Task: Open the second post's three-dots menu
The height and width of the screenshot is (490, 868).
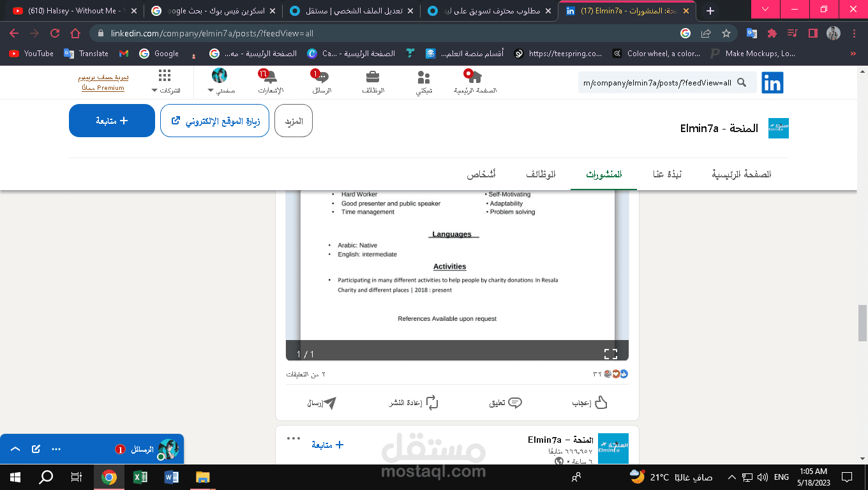Action: (293, 438)
